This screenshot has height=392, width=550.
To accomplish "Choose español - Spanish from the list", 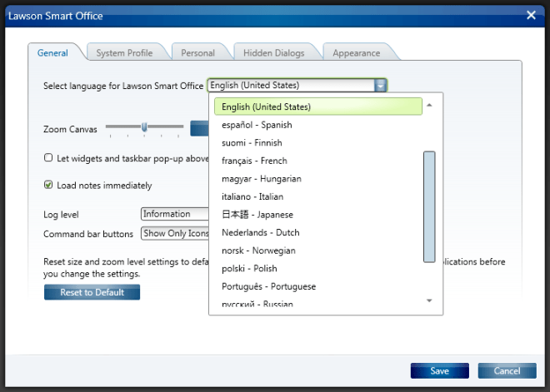I will 257,125.
